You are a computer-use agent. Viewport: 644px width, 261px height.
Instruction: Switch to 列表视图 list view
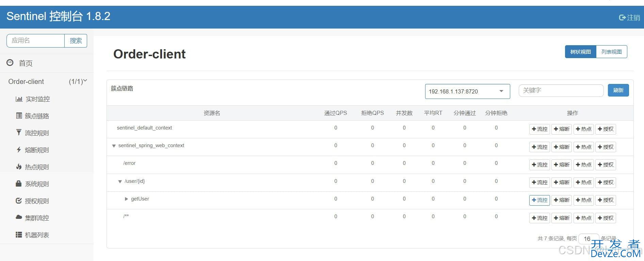coord(612,52)
